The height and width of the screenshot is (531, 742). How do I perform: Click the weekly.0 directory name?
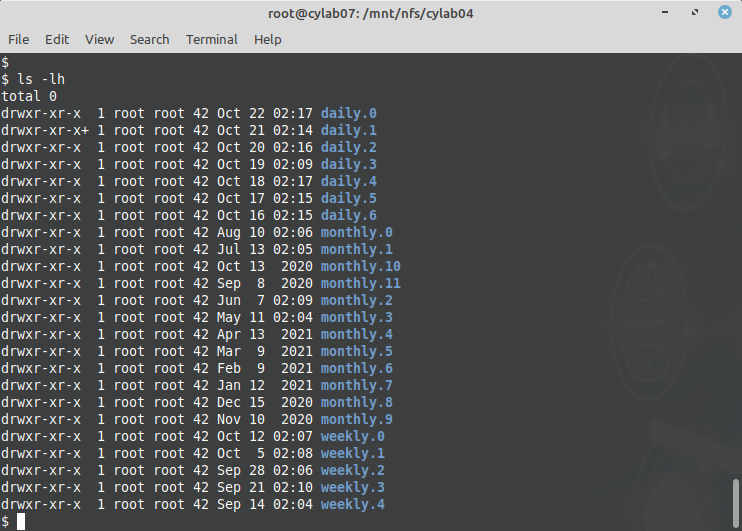pyautogui.click(x=353, y=436)
